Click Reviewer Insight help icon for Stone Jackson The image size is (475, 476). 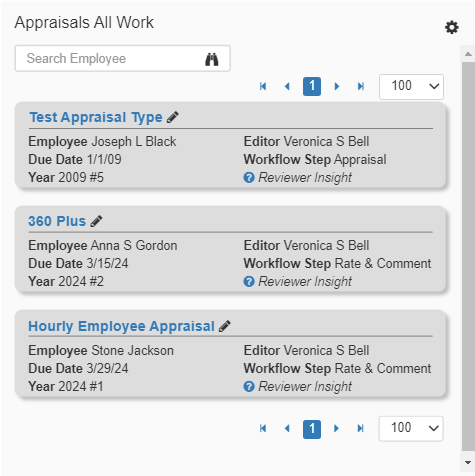pos(249,387)
